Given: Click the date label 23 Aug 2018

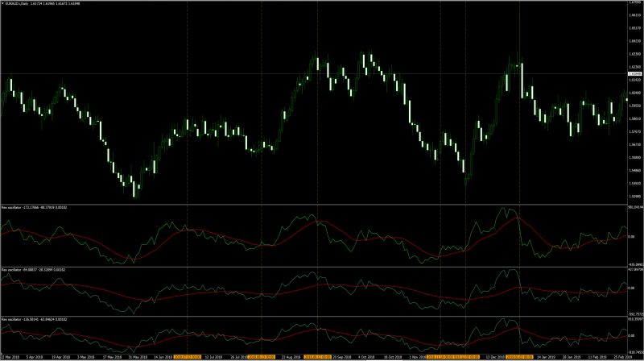Looking at the screenshot, I should 291,357.
